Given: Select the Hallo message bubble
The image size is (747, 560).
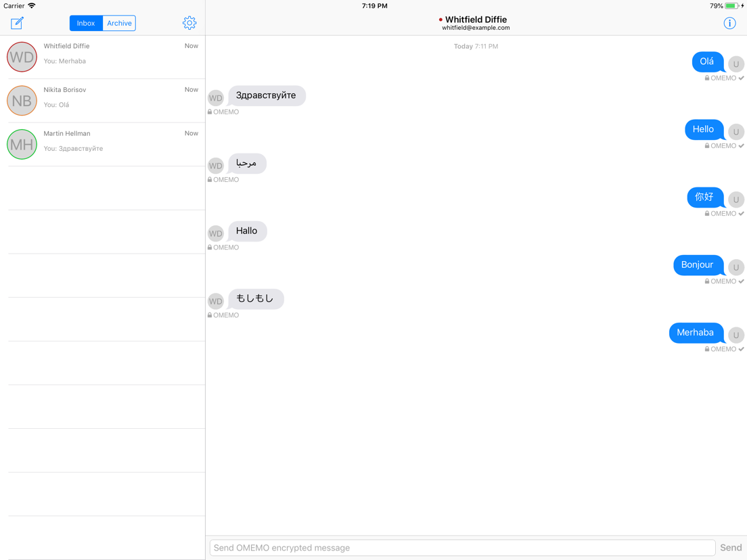Looking at the screenshot, I should coord(247,231).
